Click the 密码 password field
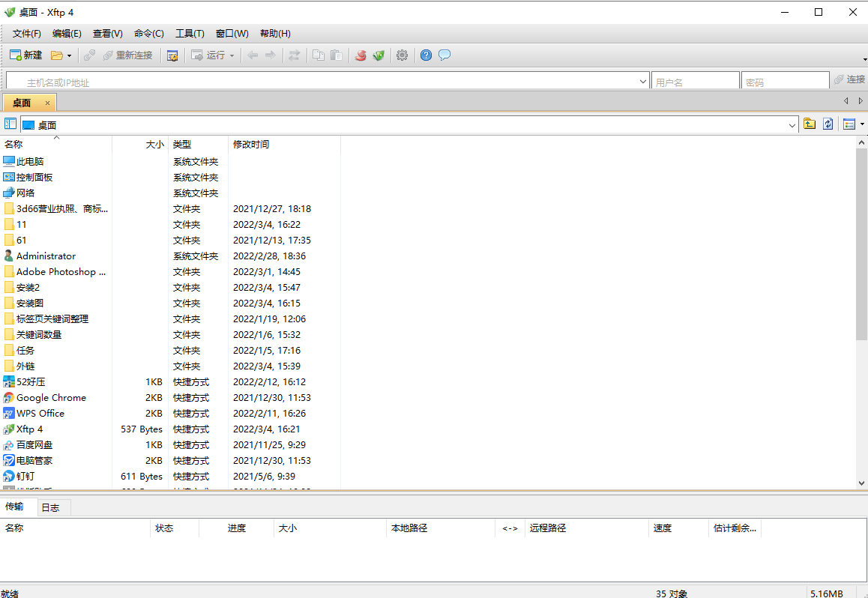This screenshot has width=868, height=598. coord(785,82)
